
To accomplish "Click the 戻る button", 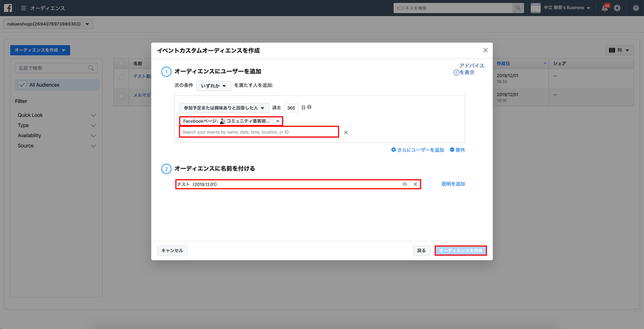I will [421, 251].
